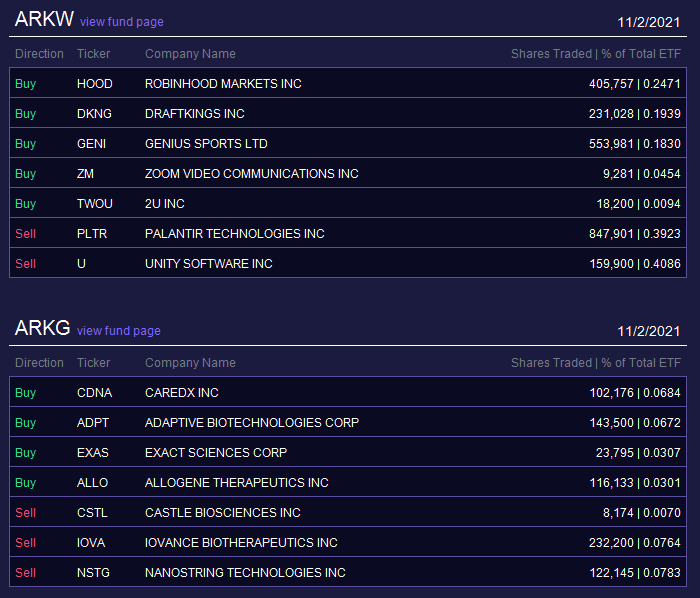Click Sell direction in the PLTR row

pyautogui.click(x=25, y=234)
